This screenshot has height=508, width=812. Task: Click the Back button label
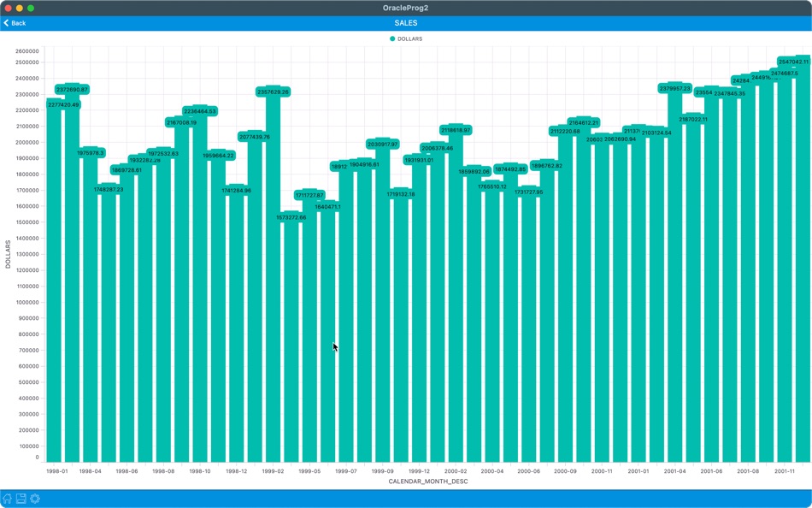[x=19, y=23]
